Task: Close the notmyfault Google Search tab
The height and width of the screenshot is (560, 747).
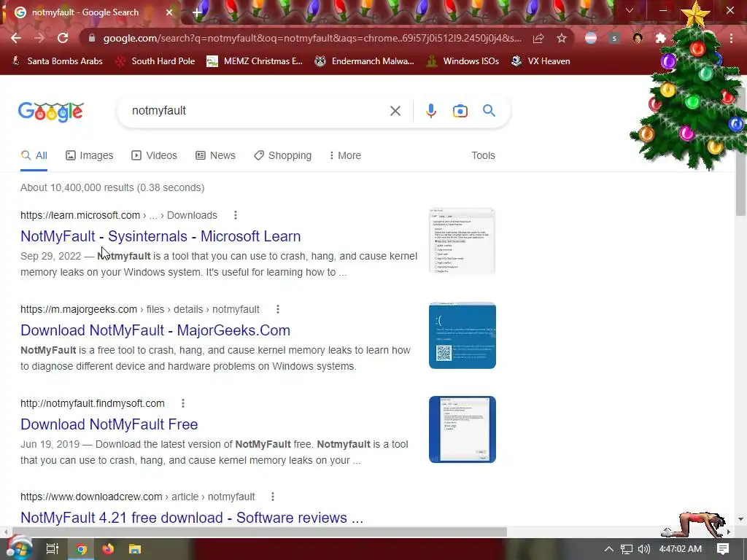Action: pos(169,12)
